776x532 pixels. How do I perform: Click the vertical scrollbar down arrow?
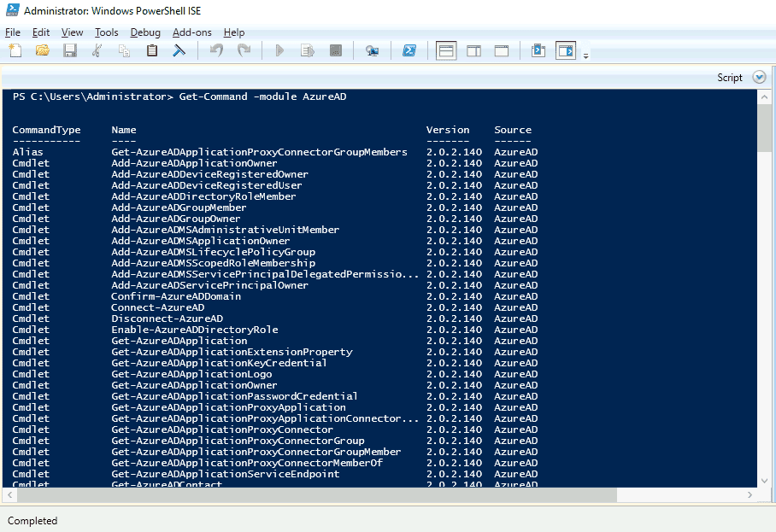764,481
